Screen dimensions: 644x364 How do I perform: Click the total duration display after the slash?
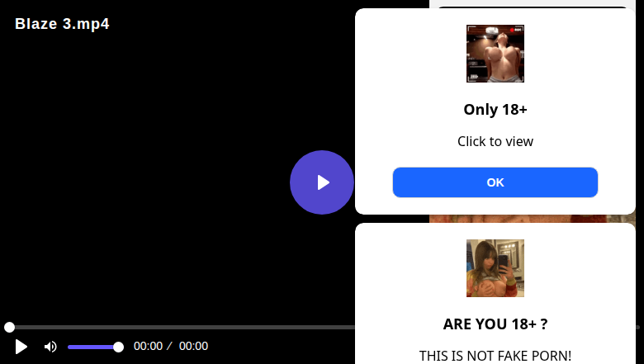[193, 346]
